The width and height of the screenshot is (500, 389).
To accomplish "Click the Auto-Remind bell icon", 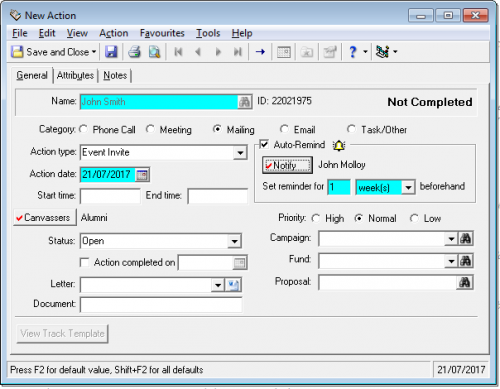I will [339, 145].
